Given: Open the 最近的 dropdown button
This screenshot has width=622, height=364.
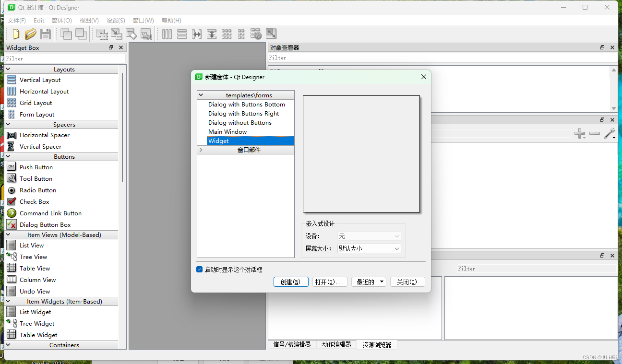Looking at the screenshot, I should tap(369, 282).
